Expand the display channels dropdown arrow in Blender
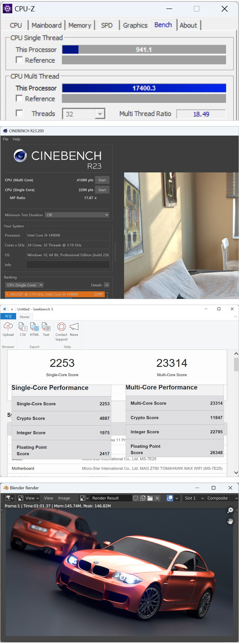Viewport: 239px width, 644px height. coord(177,498)
